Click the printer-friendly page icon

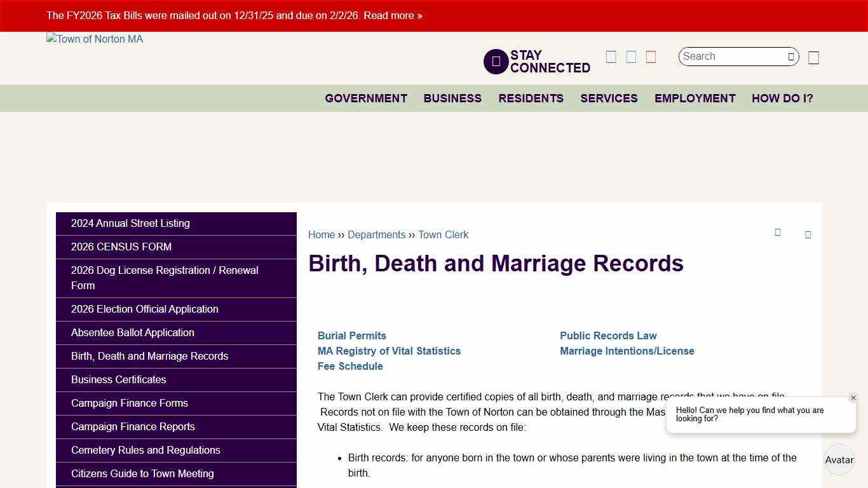click(x=778, y=234)
